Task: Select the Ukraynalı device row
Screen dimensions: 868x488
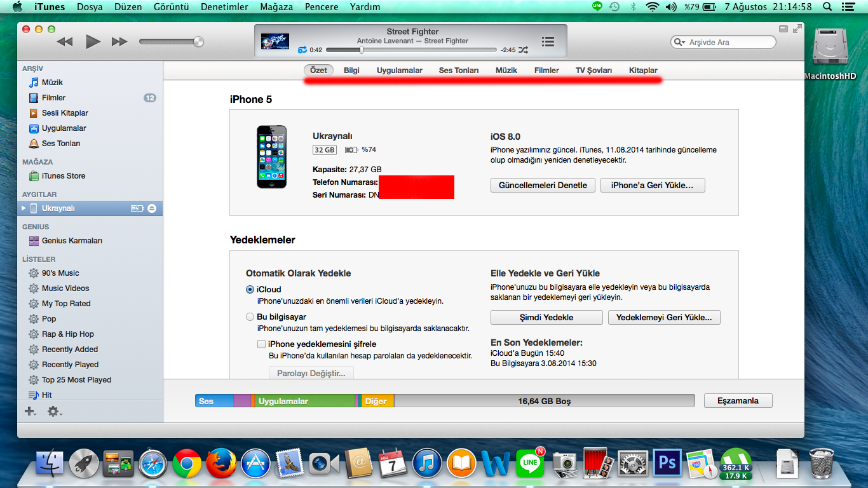Action: [x=90, y=208]
